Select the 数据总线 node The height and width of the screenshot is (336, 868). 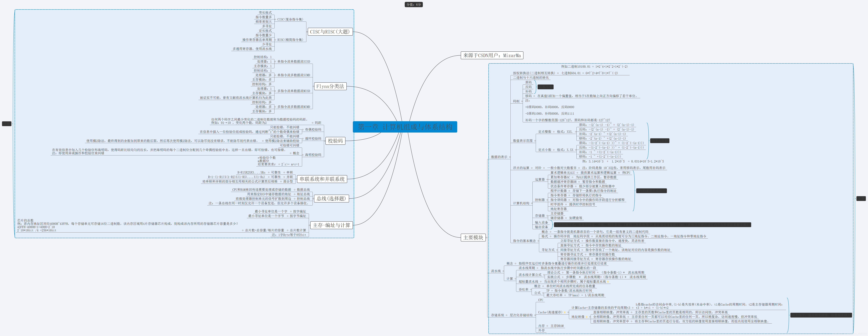(303, 190)
